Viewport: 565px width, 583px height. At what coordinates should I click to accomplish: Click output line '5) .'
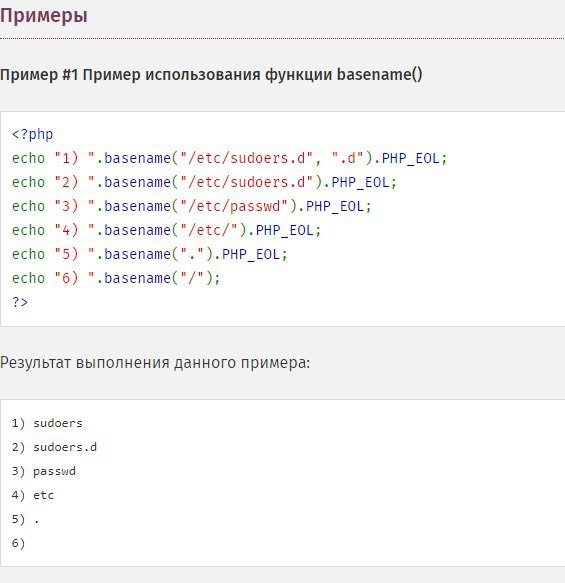coord(25,519)
